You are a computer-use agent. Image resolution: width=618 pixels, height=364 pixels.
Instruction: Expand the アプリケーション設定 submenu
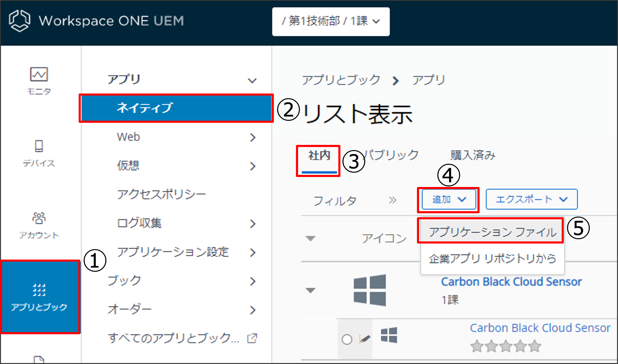tap(253, 252)
